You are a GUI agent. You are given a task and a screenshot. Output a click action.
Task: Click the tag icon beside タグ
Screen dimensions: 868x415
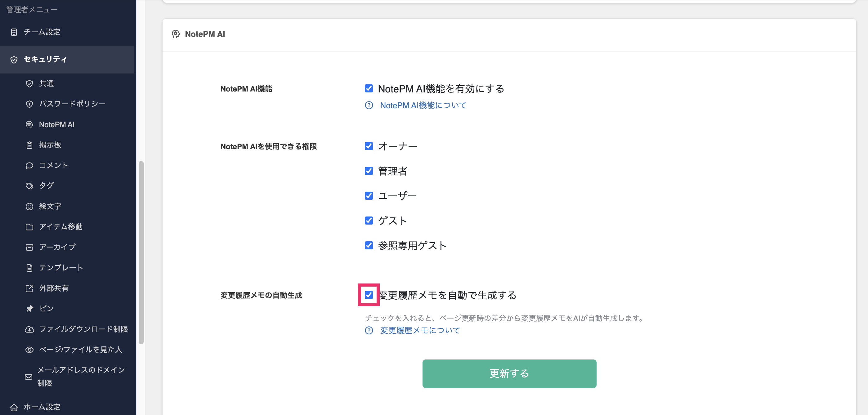click(30, 185)
